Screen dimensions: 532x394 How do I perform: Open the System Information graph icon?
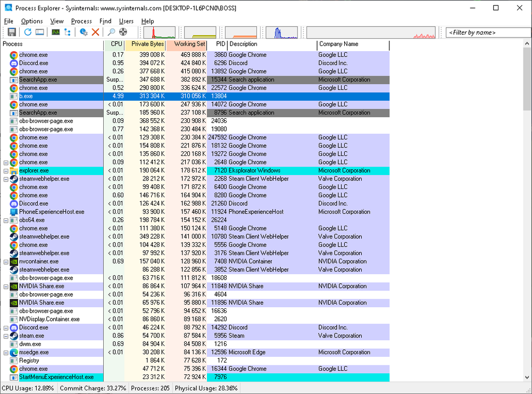56,32
